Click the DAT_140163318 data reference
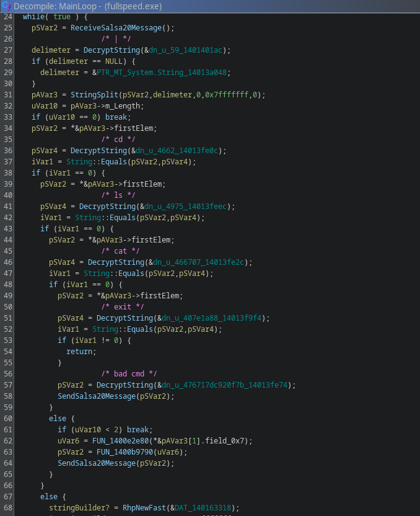This screenshot has width=420, height=516. (x=203, y=508)
